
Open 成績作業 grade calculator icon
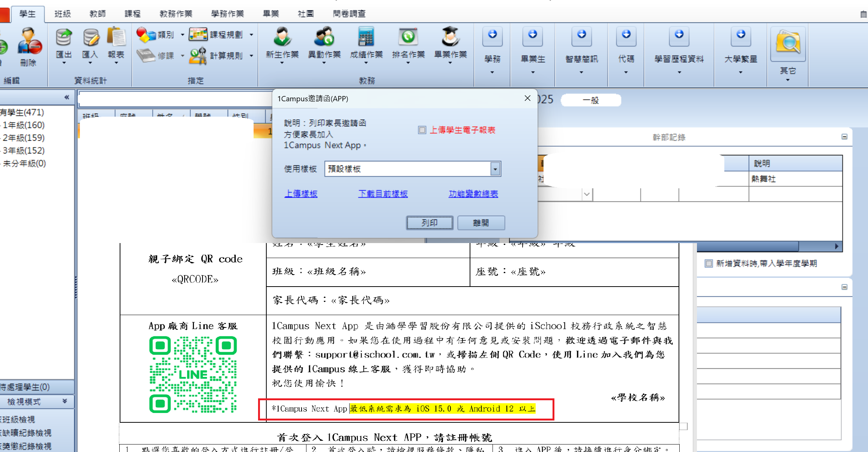[x=366, y=36]
